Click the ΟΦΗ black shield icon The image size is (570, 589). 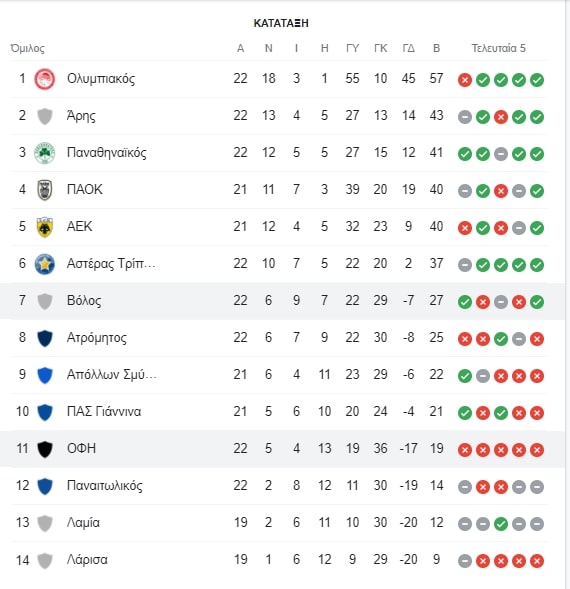(x=45, y=449)
